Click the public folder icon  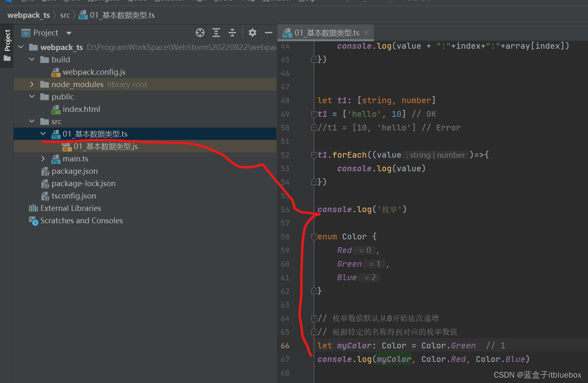pyautogui.click(x=45, y=97)
